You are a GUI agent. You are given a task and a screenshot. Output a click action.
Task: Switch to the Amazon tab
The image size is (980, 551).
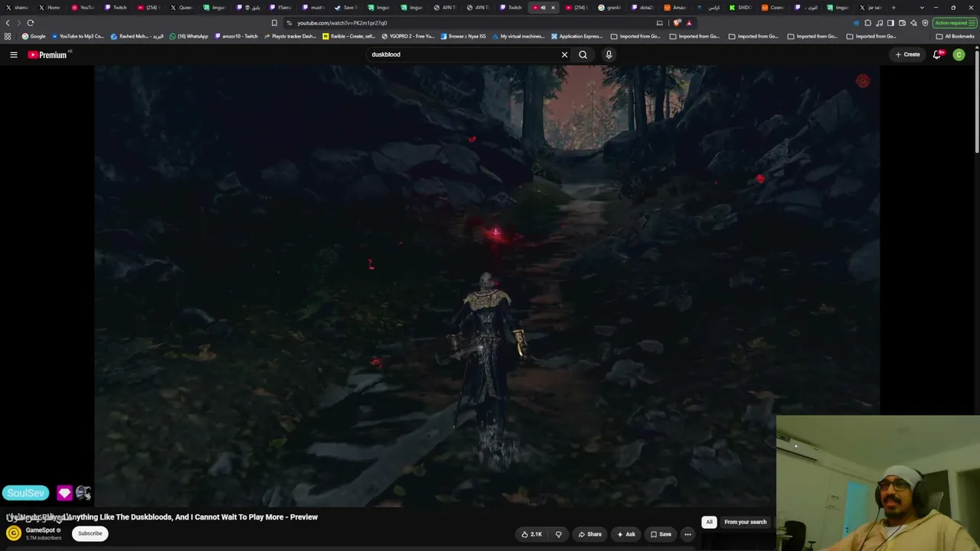(x=674, y=8)
